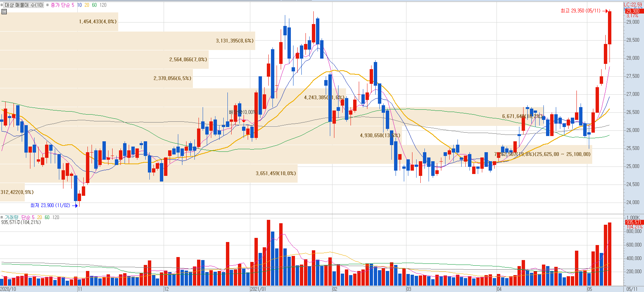Click the small square beside 거래량 label

(x=2, y=217)
